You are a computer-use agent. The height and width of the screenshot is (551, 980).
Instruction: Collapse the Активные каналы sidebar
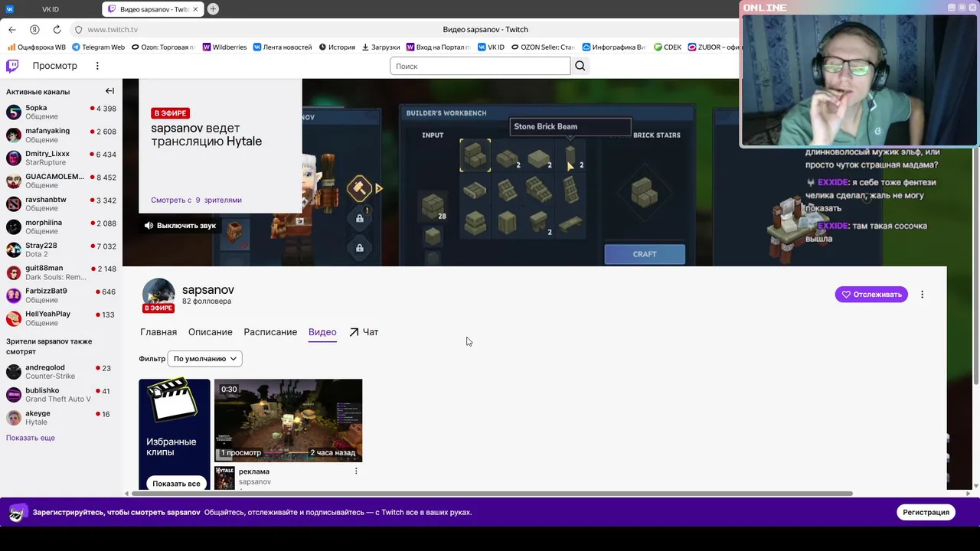coord(109,91)
